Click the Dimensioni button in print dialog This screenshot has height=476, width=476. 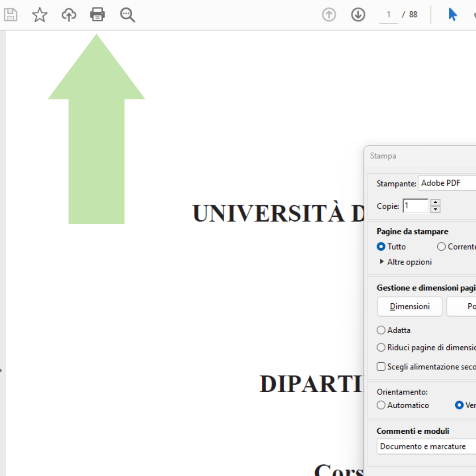pyautogui.click(x=409, y=306)
